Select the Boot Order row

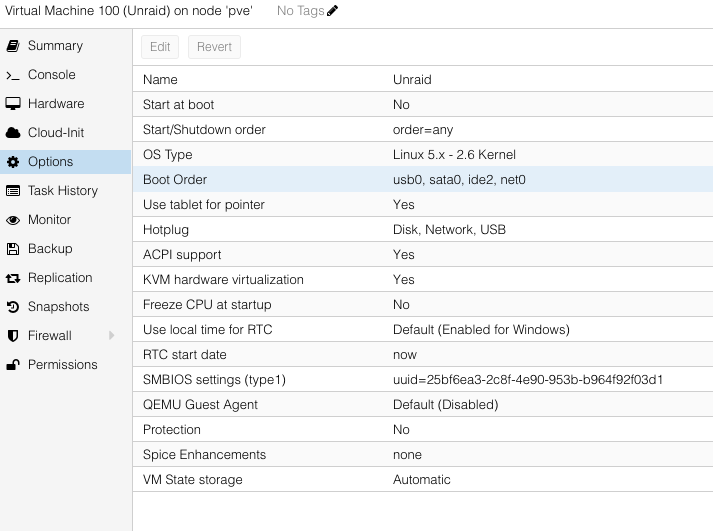[423, 180]
